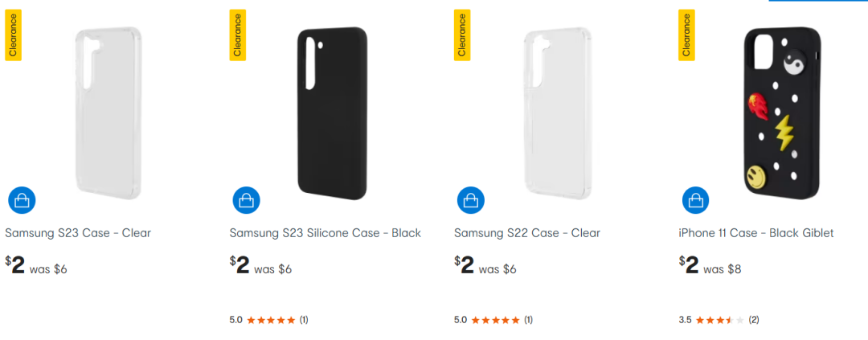
Task: Click Clearance badge on S23 Silicone Black case
Action: tap(237, 35)
